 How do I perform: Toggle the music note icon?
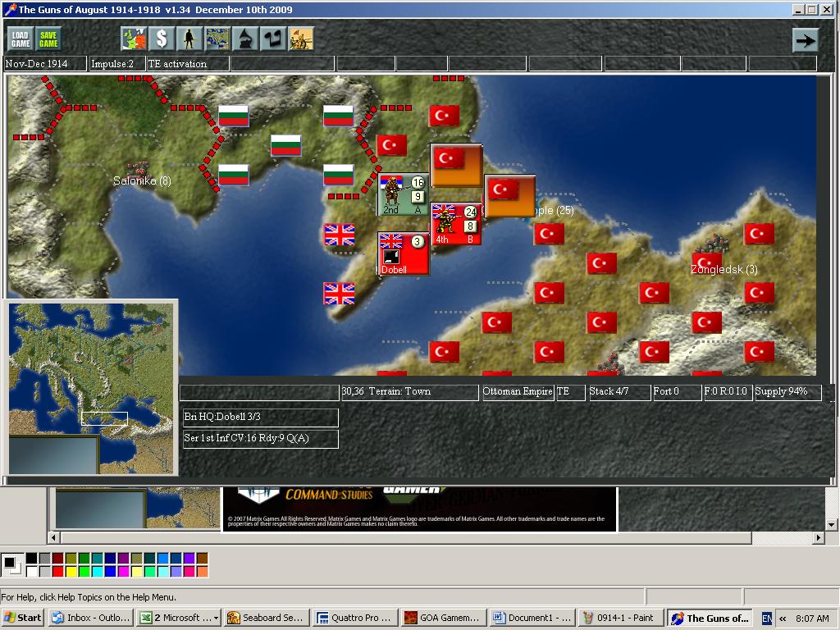[x=273, y=39]
